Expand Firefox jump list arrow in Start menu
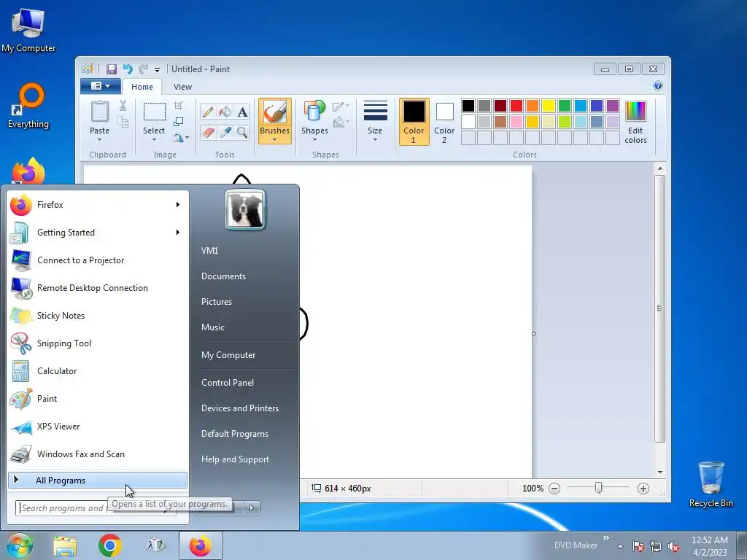This screenshot has width=747, height=560. pos(178,205)
